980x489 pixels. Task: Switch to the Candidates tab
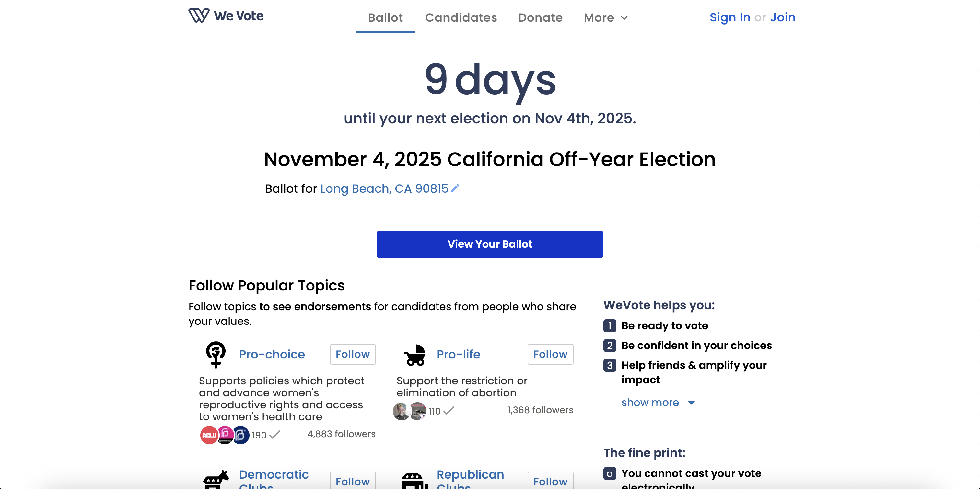tap(461, 17)
